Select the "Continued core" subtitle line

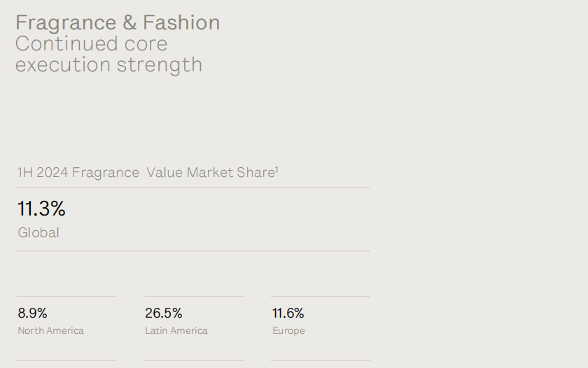[x=91, y=43]
